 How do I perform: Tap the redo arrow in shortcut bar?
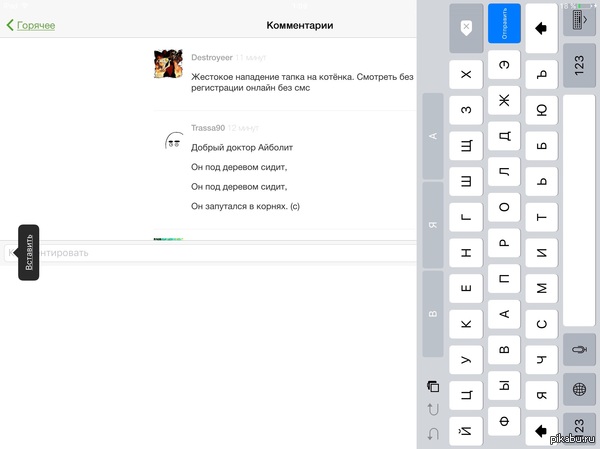(x=433, y=409)
